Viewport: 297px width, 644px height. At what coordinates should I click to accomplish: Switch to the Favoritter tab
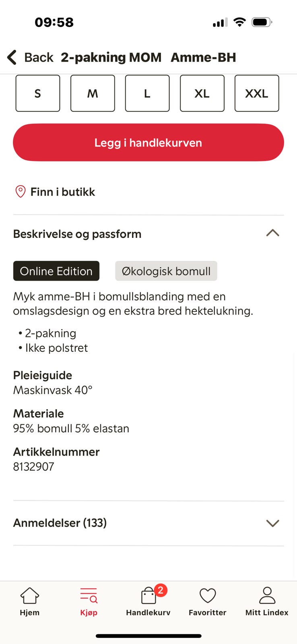click(x=207, y=602)
